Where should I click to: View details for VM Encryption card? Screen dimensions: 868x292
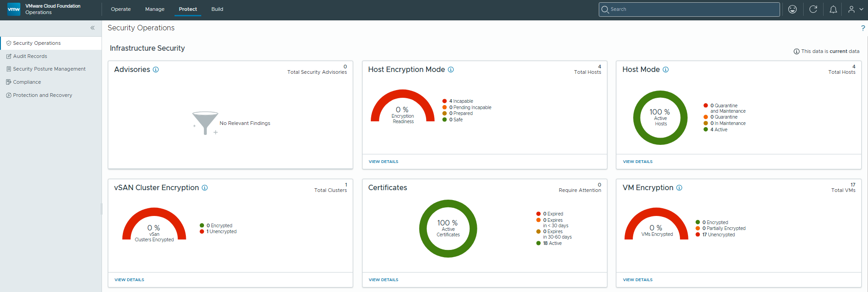coord(638,280)
